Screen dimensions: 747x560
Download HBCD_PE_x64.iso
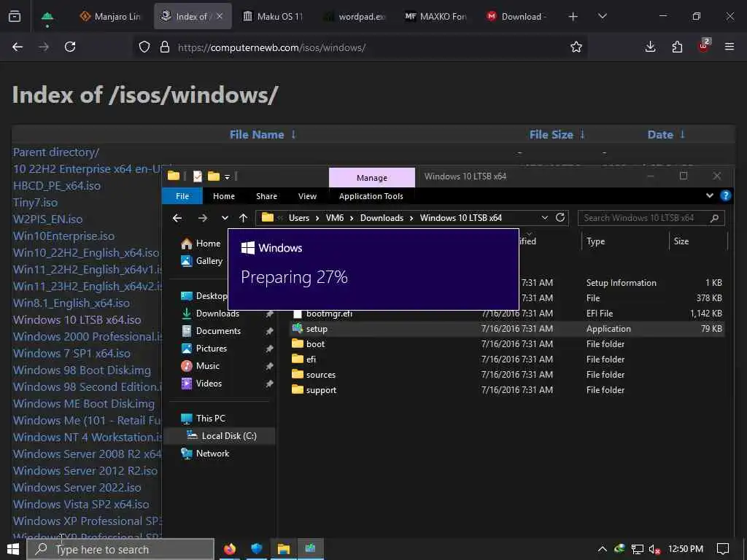[x=57, y=186]
